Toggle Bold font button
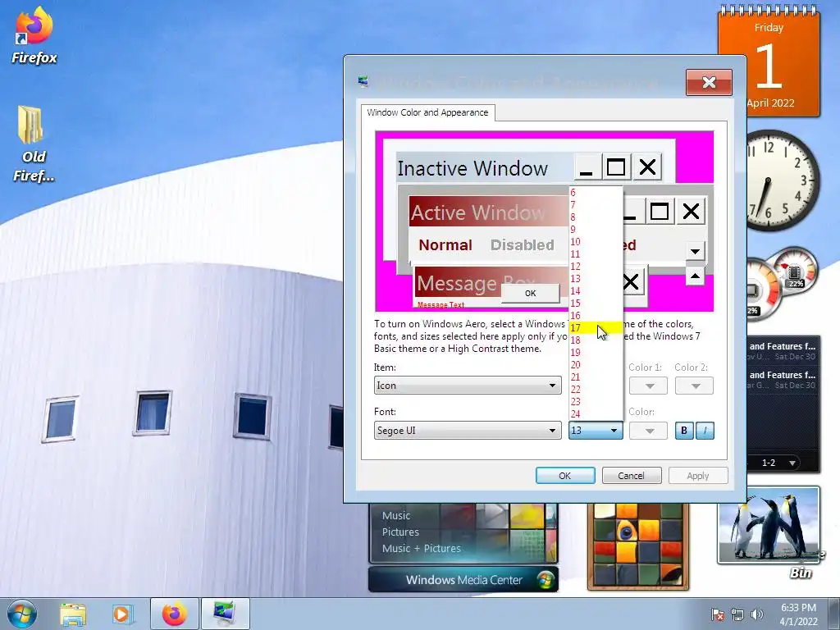 click(x=684, y=430)
